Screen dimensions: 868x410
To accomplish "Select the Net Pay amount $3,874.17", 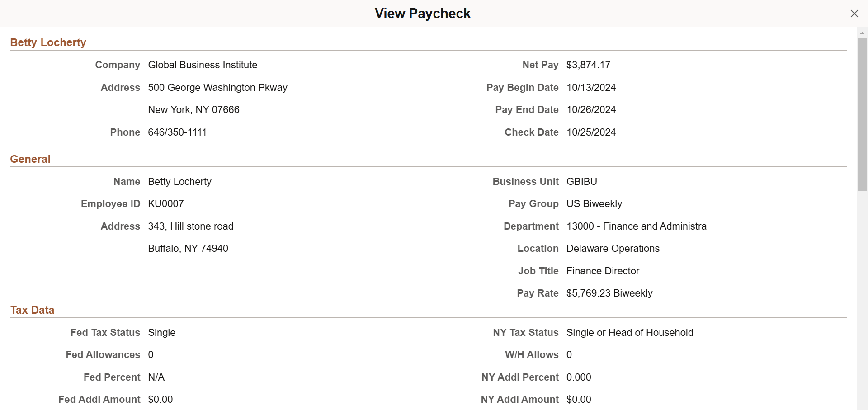I will click(588, 65).
